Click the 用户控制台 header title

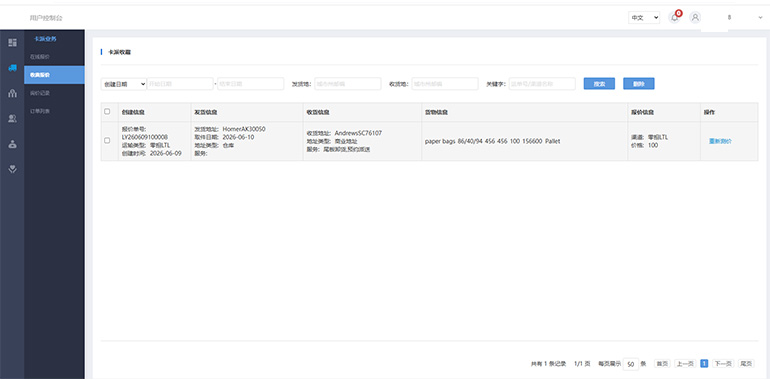pyautogui.click(x=46, y=18)
